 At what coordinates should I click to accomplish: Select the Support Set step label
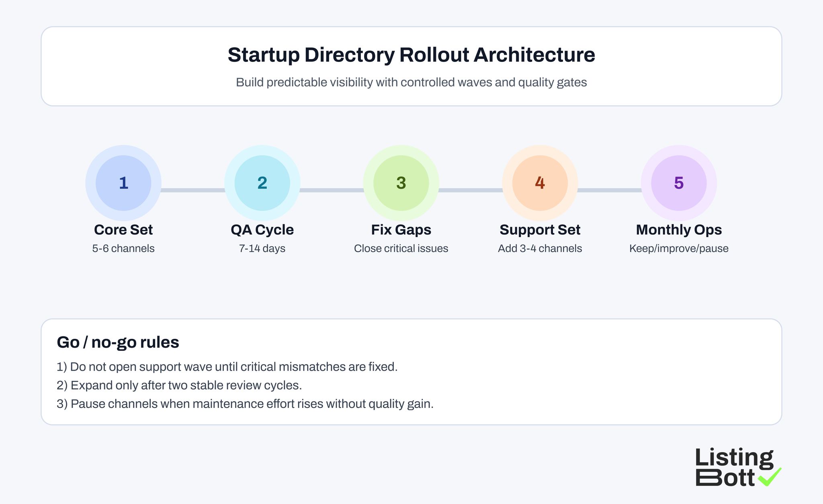click(x=540, y=229)
